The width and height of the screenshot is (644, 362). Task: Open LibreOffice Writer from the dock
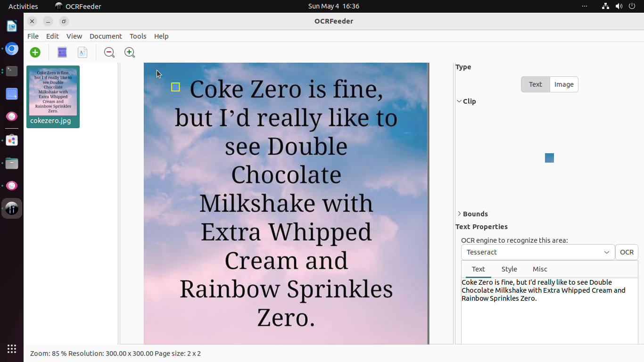pyautogui.click(x=12, y=26)
